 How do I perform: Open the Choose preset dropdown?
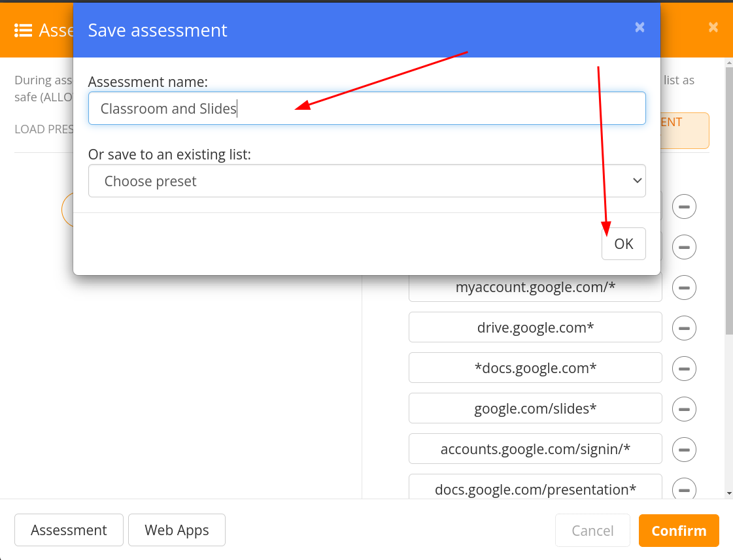click(x=367, y=181)
